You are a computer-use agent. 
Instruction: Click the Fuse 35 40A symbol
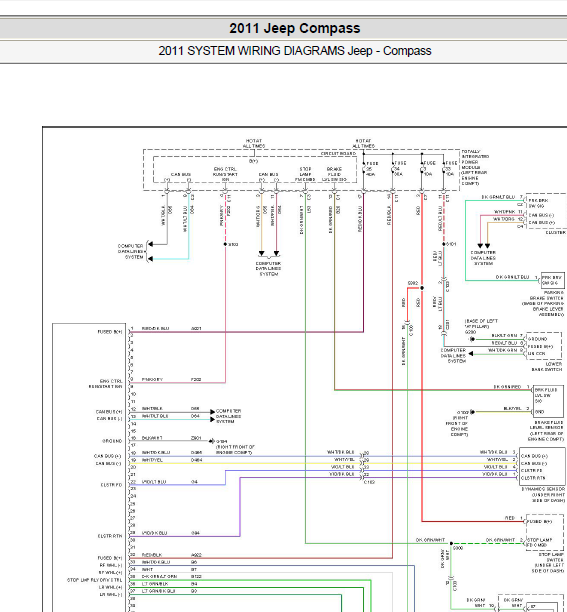pos(364,169)
